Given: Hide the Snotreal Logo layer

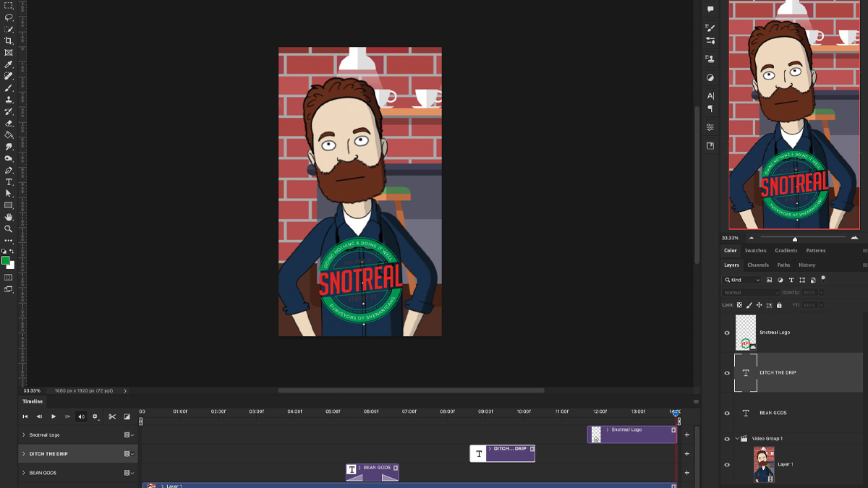Looking at the screenshot, I should pos(727,333).
